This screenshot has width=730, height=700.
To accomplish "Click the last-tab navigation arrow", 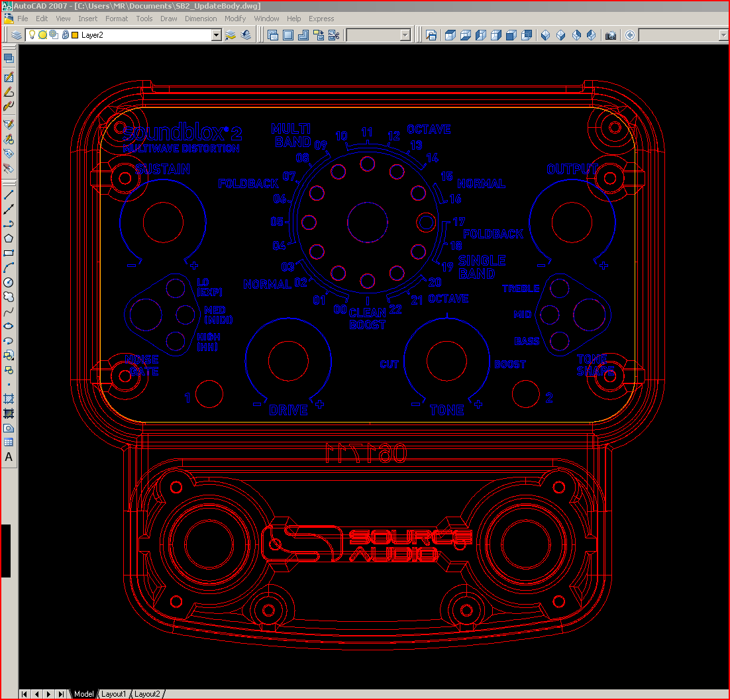I will [x=60, y=694].
